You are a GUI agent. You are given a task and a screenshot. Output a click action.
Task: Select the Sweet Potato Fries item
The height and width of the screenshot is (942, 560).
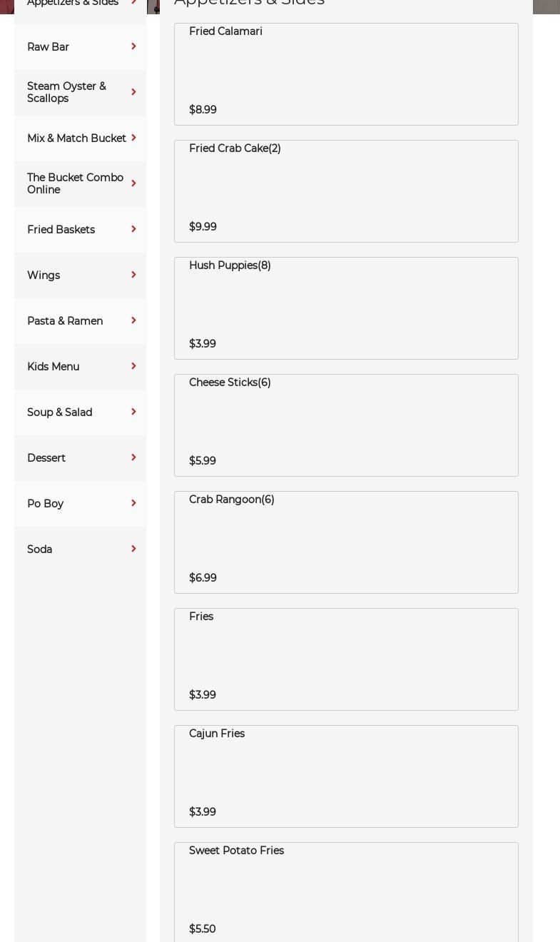[x=346, y=891]
